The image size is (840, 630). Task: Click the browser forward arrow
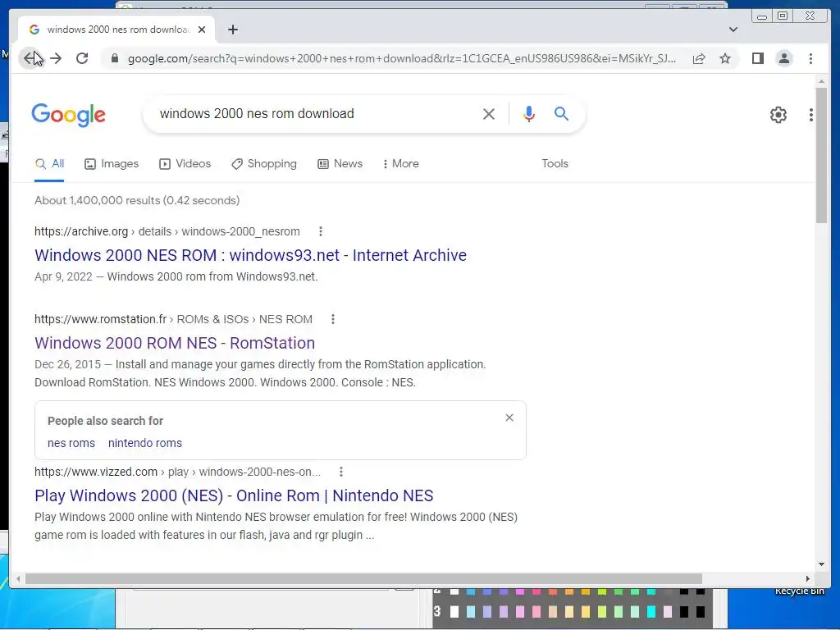point(56,58)
